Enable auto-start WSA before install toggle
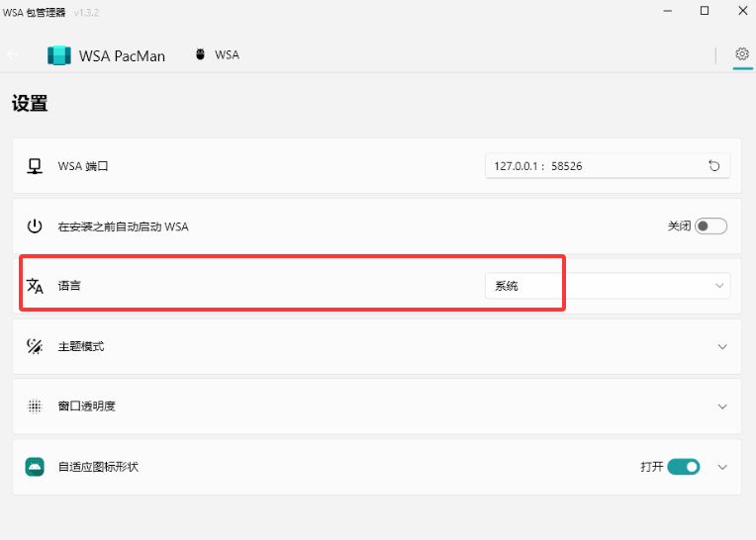Screen dimensions: 756x540 pyautogui.click(x=710, y=226)
